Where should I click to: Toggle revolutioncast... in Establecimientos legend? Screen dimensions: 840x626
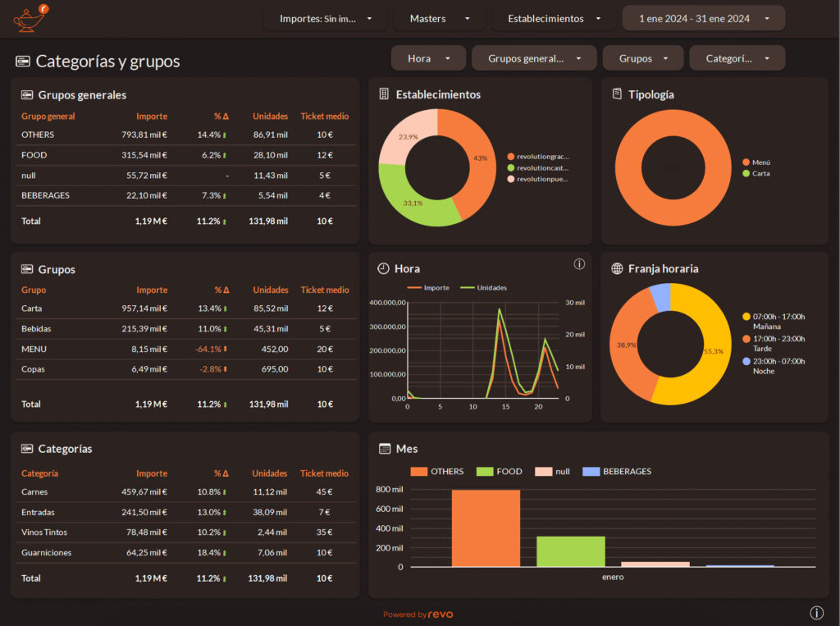click(x=538, y=168)
